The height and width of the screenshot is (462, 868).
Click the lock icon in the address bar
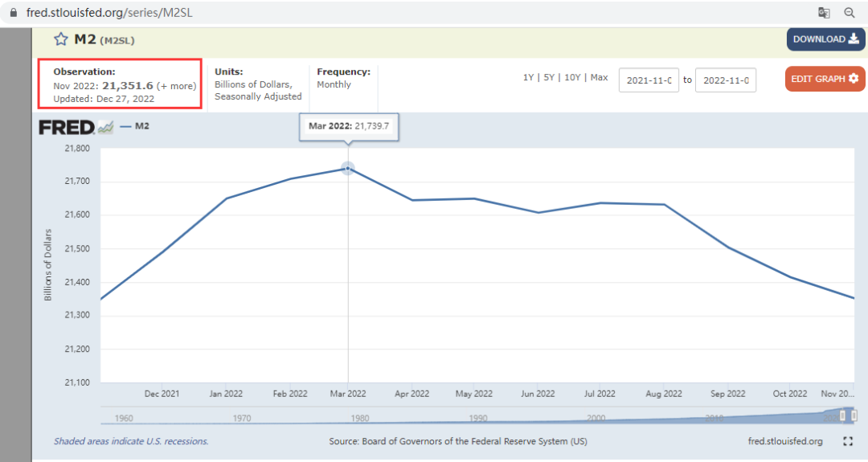click(x=14, y=12)
